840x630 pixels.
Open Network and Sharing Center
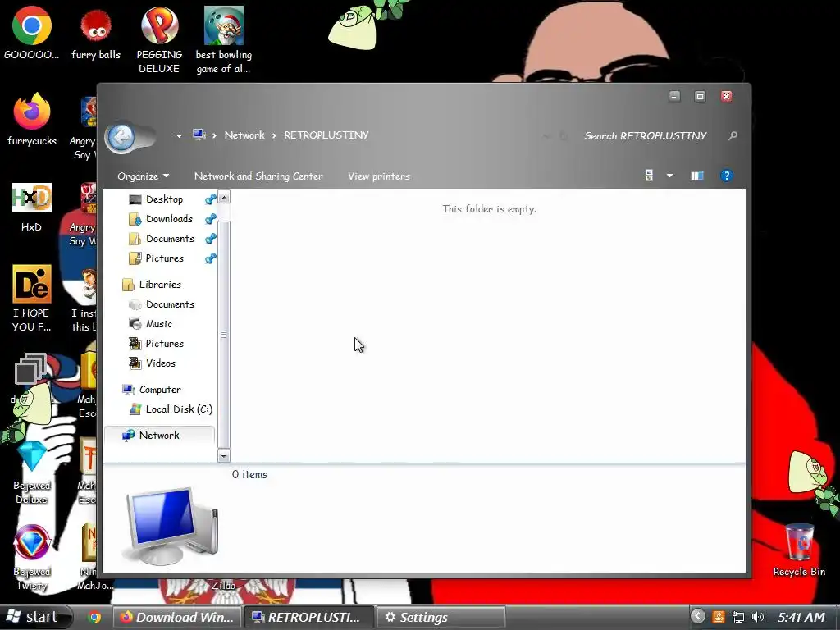coord(258,176)
